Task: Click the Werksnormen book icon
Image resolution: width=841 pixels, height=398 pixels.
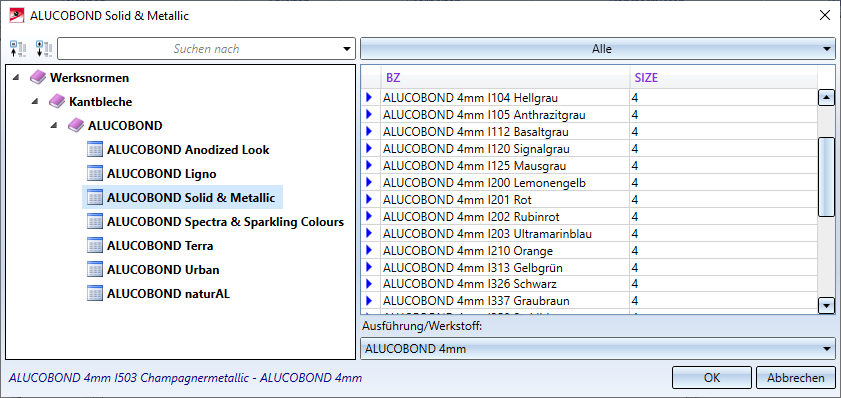Action: click(x=38, y=78)
